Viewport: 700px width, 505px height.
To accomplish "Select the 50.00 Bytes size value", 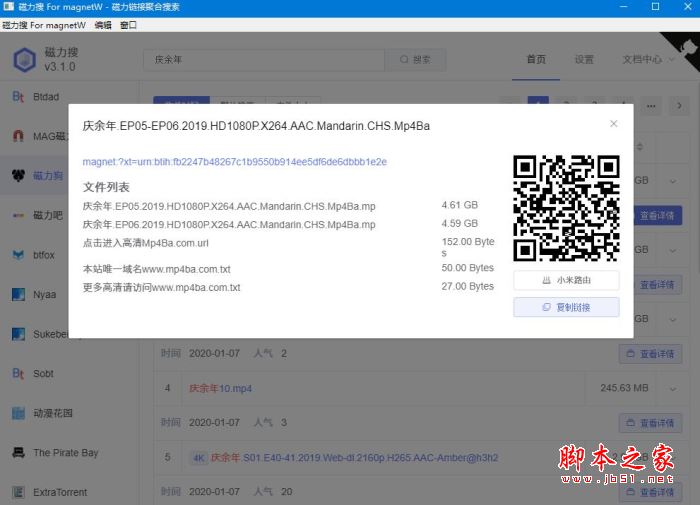I will (x=467, y=268).
